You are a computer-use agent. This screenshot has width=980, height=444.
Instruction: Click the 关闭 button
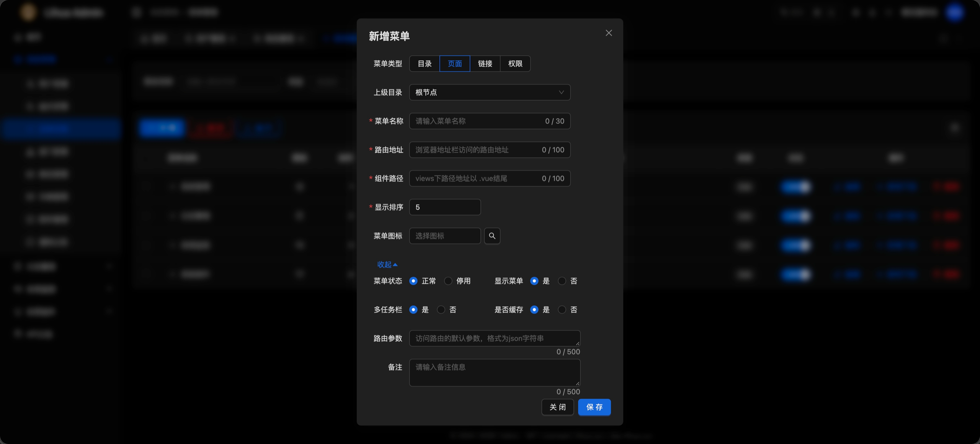(x=557, y=407)
